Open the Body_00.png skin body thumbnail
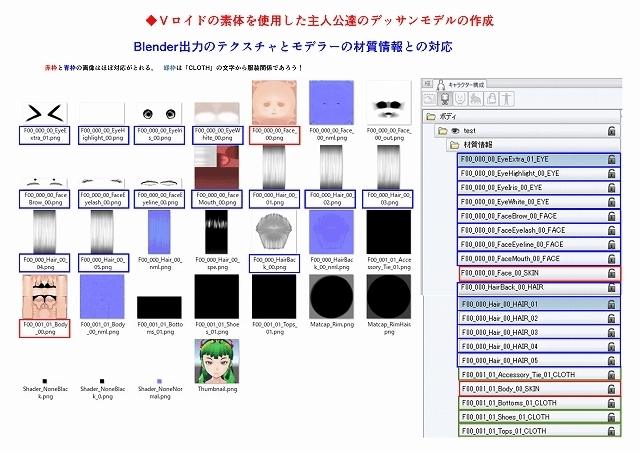The height and width of the screenshot is (453, 640). click(x=44, y=297)
